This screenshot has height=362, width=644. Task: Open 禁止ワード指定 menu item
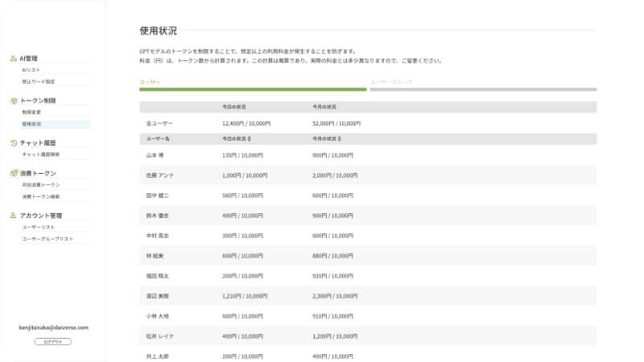pos(38,81)
